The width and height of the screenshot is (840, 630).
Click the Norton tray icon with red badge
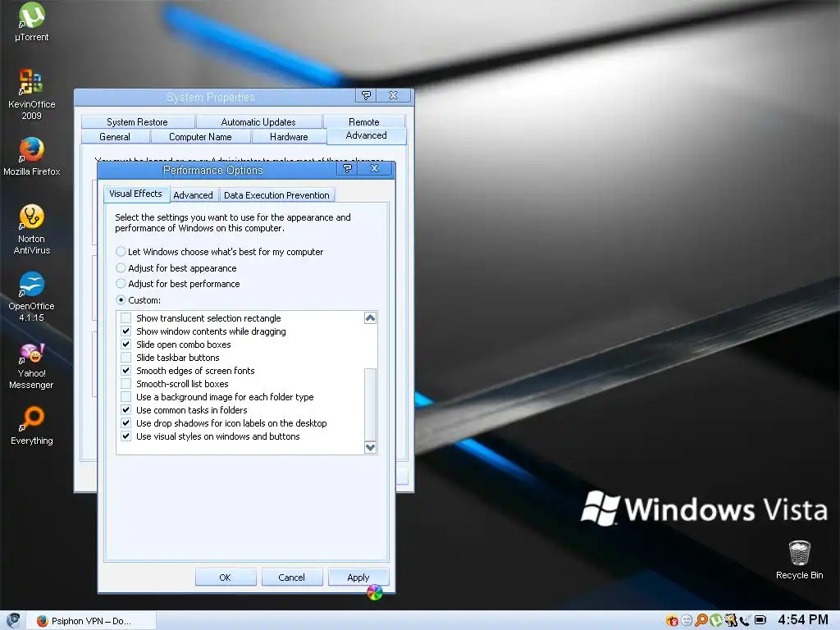point(672,620)
